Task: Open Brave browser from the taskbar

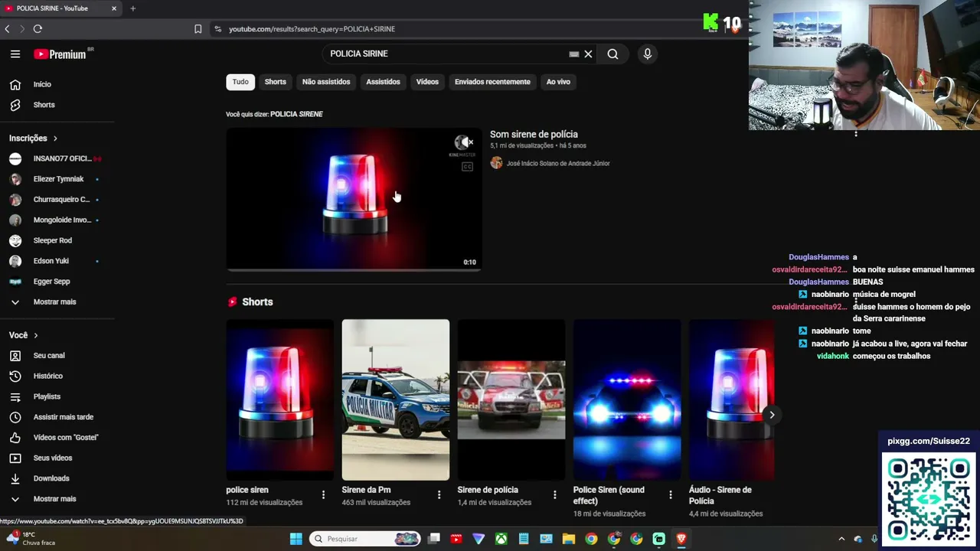Action: [x=681, y=539]
